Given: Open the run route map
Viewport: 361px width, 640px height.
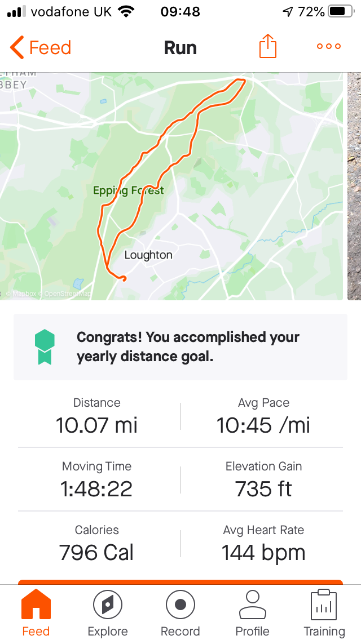Looking at the screenshot, I should (172, 186).
